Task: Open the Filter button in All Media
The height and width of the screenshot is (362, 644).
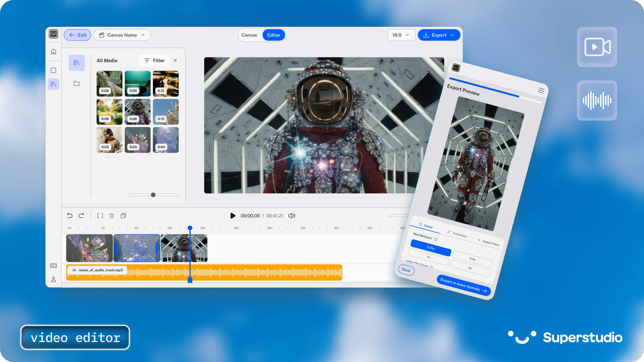Action: pyautogui.click(x=154, y=60)
